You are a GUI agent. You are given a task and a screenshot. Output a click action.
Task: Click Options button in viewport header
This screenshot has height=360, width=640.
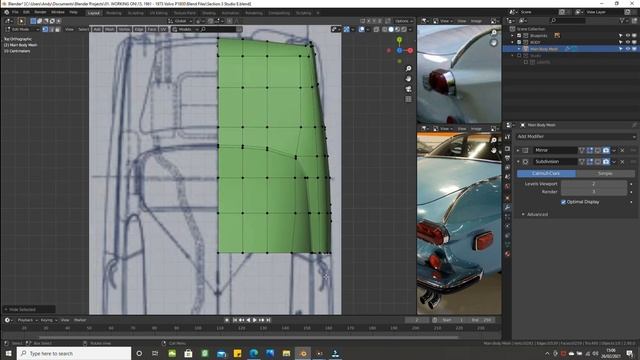coord(403,21)
